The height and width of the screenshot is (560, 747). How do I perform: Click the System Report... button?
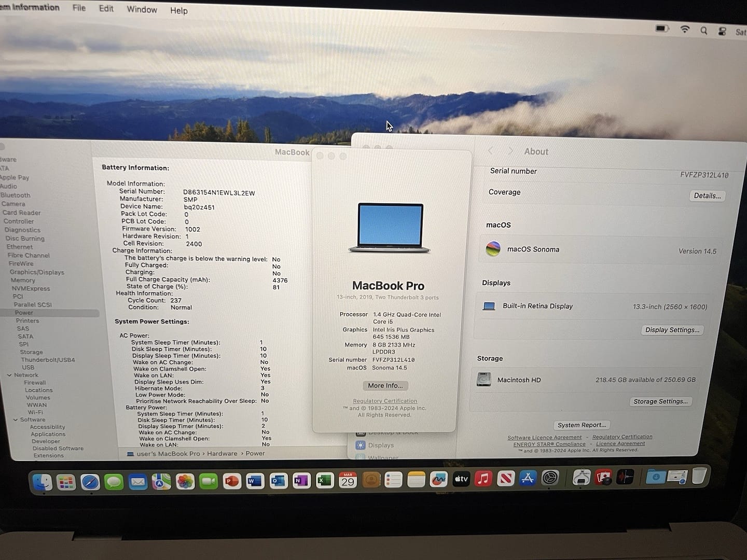582,425
